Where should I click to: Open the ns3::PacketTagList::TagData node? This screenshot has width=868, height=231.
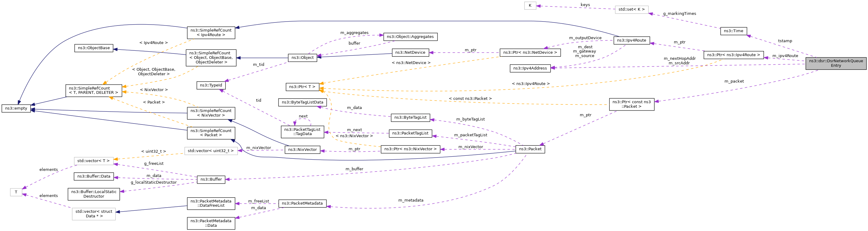coord(302,132)
